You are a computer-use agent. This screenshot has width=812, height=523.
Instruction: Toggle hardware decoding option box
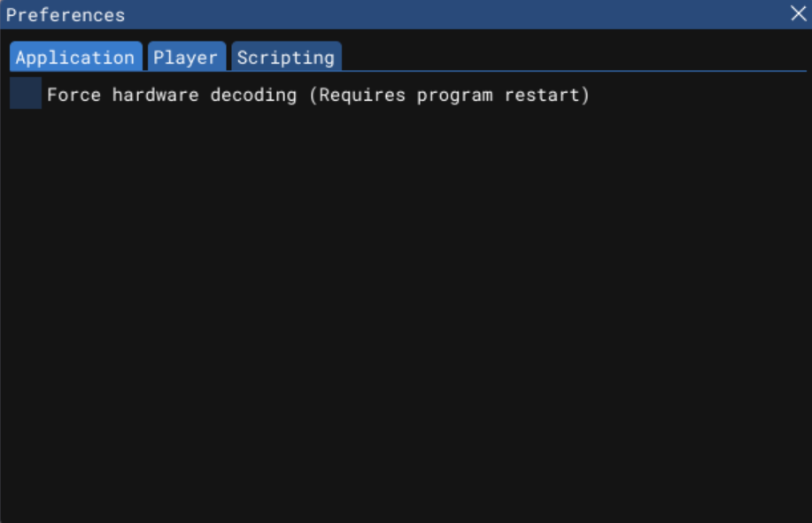pos(26,93)
